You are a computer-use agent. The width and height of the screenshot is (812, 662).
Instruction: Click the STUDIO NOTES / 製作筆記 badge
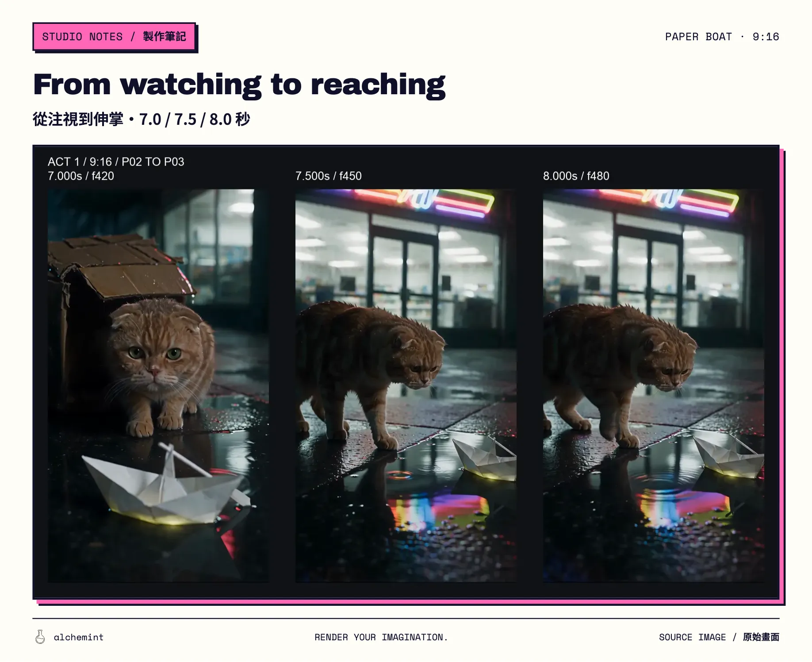[114, 37]
